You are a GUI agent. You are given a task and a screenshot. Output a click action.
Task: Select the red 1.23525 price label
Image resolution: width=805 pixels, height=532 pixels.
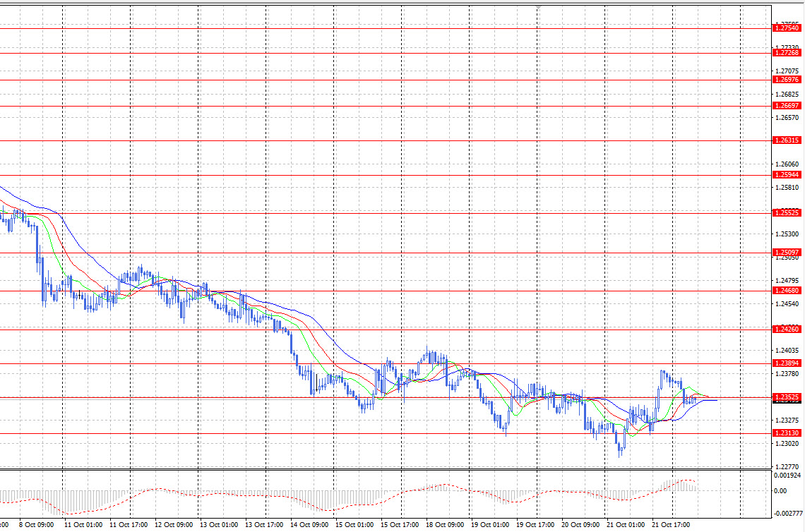(x=787, y=397)
